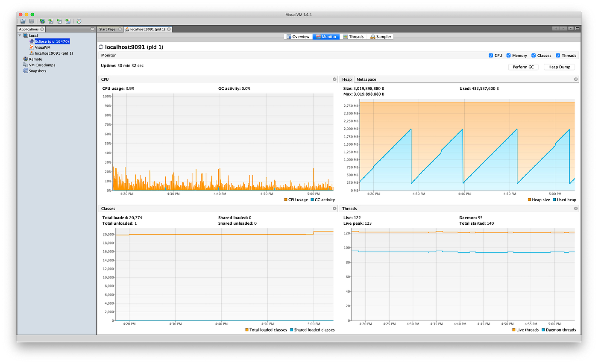Click the refresh icon beside localhost:9091 heading

pos(101,47)
